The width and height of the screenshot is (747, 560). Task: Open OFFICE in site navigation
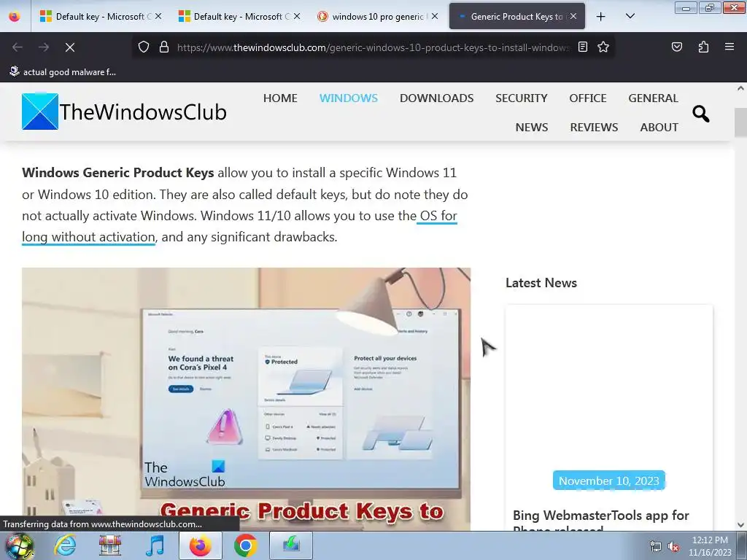(588, 98)
